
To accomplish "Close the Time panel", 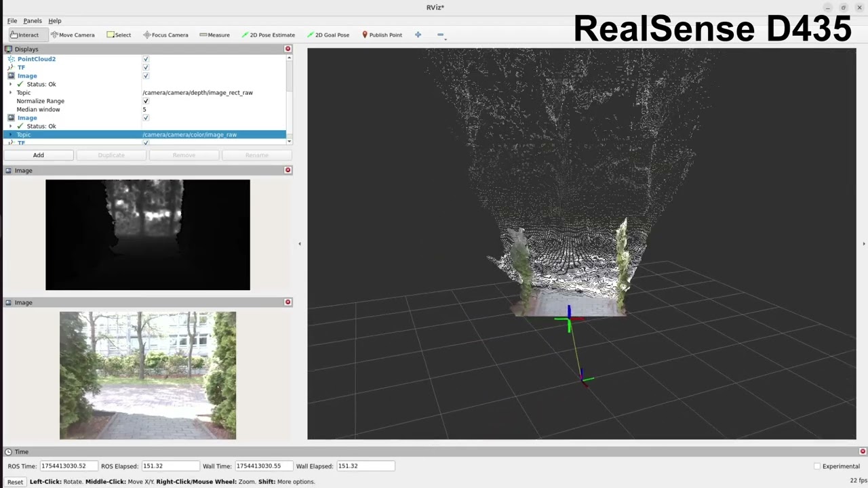I will (x=863, y=451).
